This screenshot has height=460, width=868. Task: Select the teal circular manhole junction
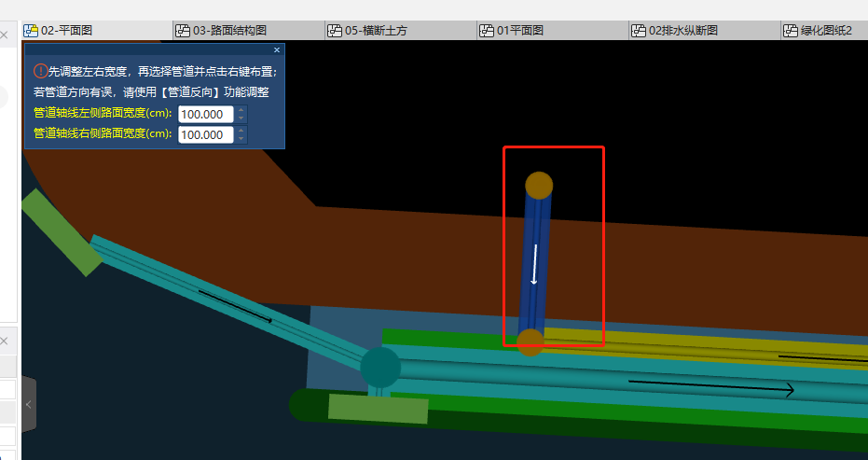pyautogui.click(x=380, y=368)
